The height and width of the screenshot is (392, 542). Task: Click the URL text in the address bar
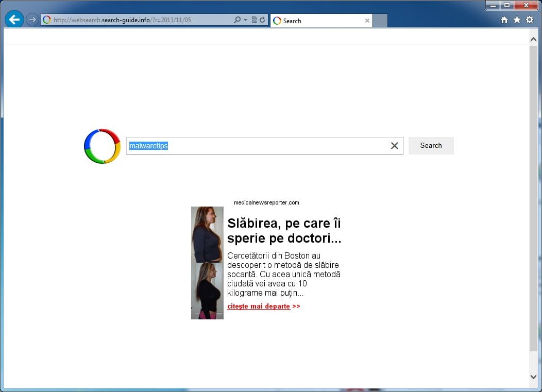tap(122, 20)
